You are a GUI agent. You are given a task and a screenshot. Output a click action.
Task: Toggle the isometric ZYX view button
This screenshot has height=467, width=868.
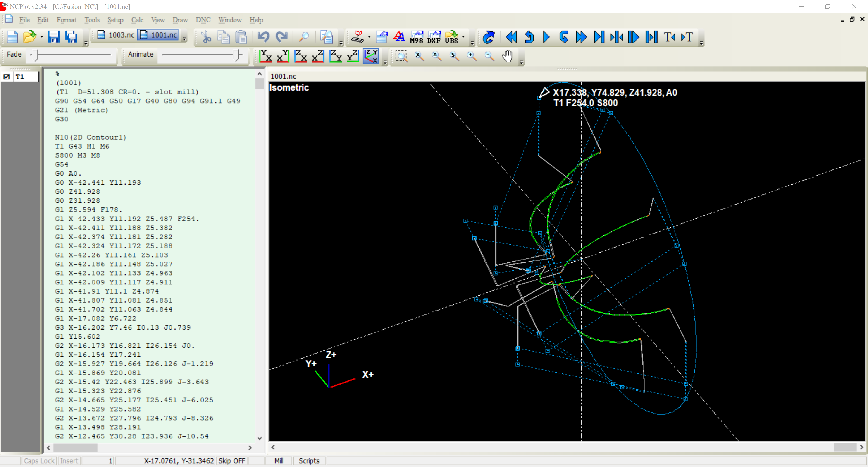pos(371,56)
